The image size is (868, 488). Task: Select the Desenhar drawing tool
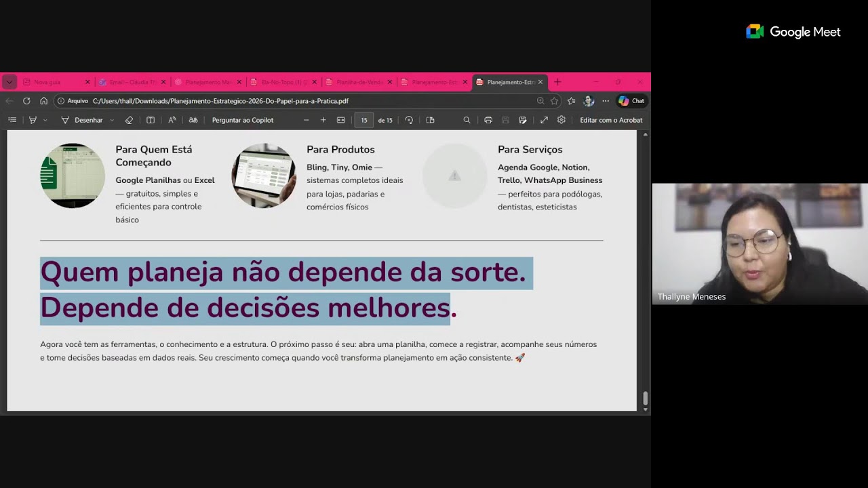[82, 120]
